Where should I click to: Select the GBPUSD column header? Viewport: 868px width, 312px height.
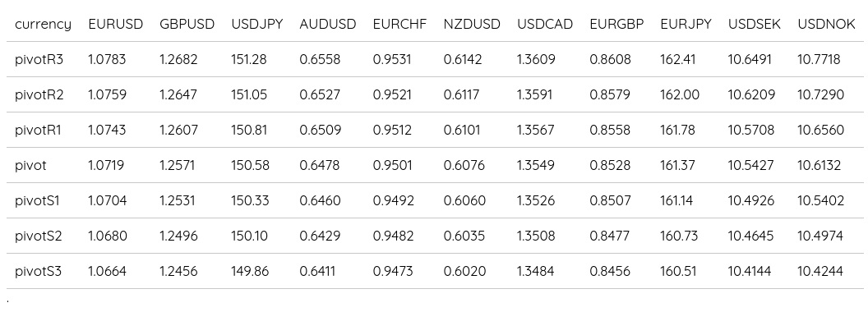187,25
